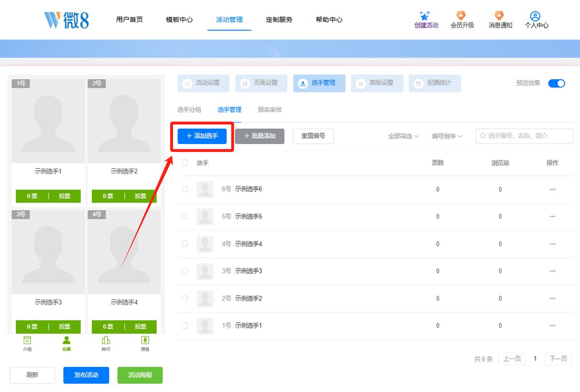The width and height of the screenshot is (580, 392).
Task: Click the 活动海报 button
Action: (140, 375)
